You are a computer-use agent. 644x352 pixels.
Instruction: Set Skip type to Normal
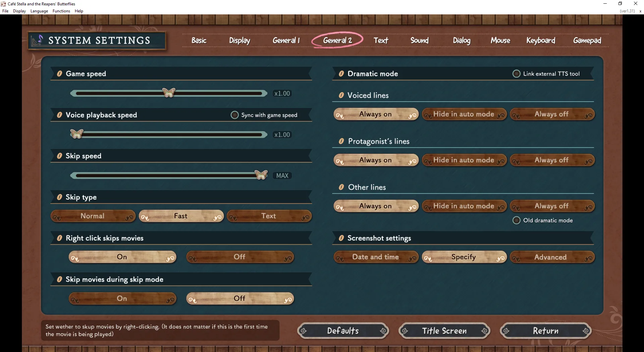pyautogui.click(x=93, y=216)
